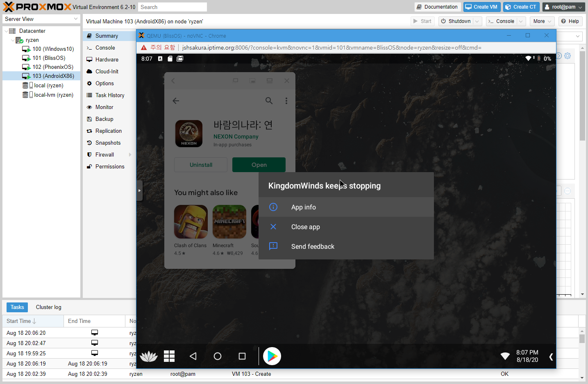Click the Play Store search magnifier icon
The image size is (588, 384).
[x=269, y=101]
